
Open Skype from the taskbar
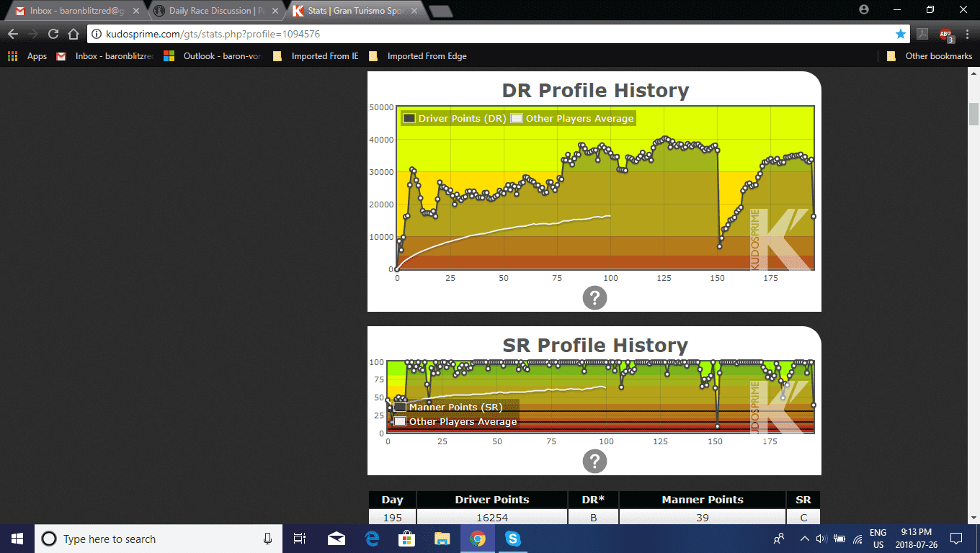[x=512, y=539]
